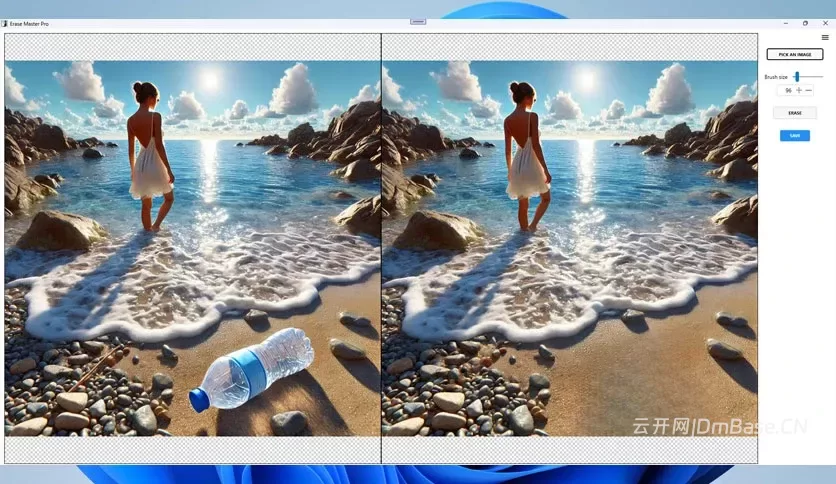The height and width of the screenshot is (484, 836).
Task: Click the ERASE button
Action: tap(794, 113)
